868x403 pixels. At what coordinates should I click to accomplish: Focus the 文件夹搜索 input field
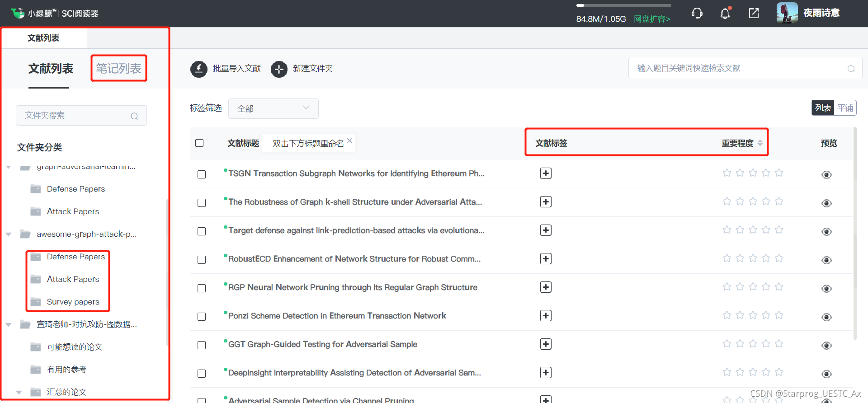pyautogui.click(x=81, y=116)
